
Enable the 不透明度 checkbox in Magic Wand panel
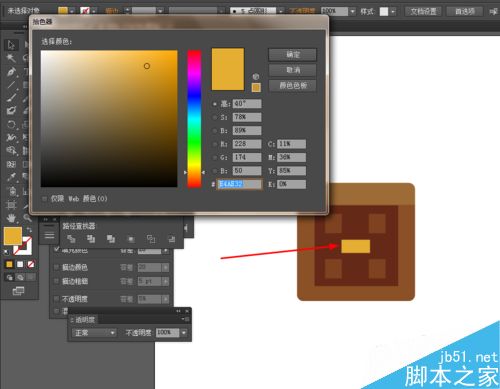click(x=56, y=299)
